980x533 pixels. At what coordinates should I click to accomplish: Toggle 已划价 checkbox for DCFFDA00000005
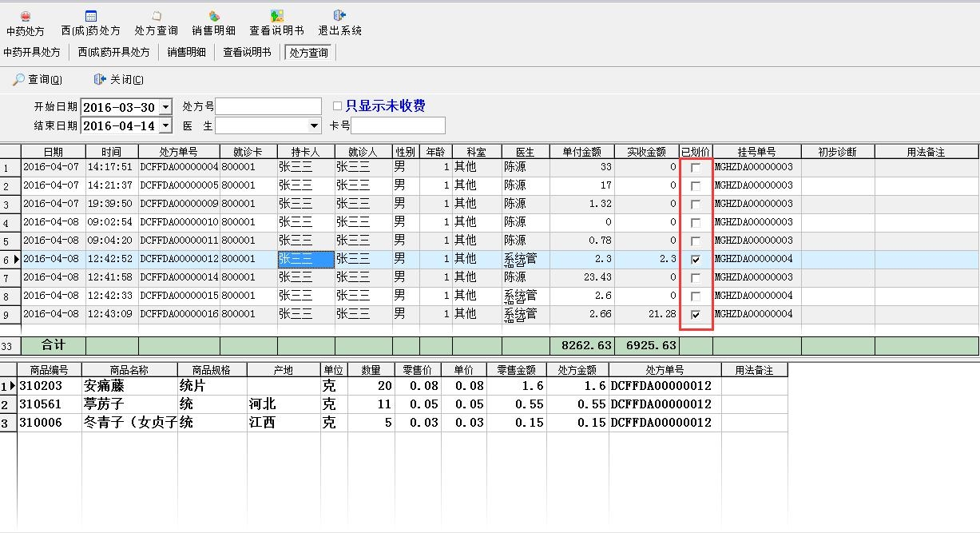pos(696,186)
